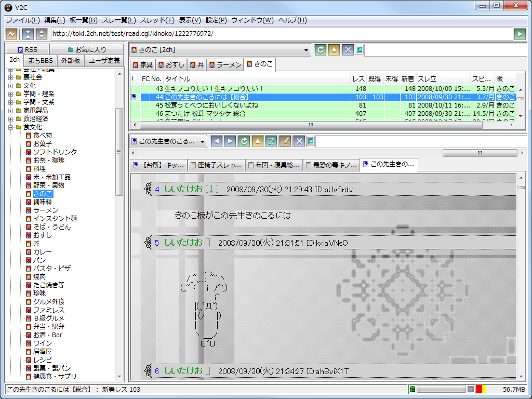Switch to the まちBBS tab

(x=39, y=60)
